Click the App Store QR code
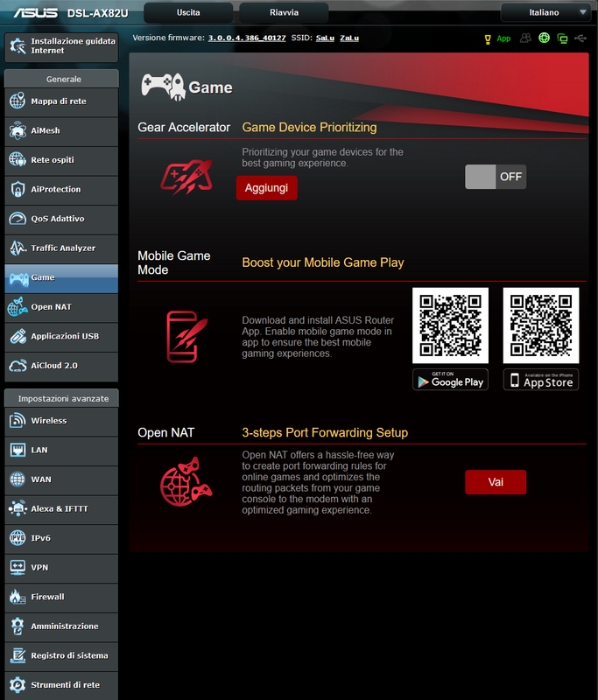Screen dimensions: 598x700 click(x=541, y=325)
